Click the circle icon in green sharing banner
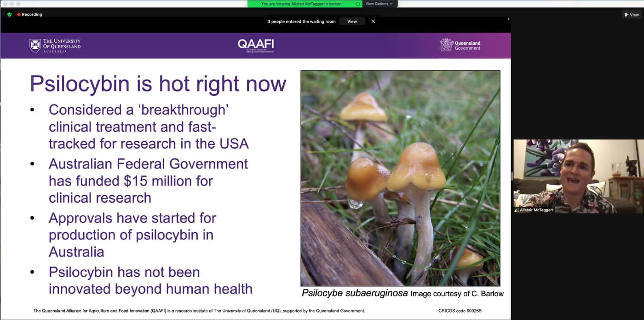Screen dimensions: 644x320 tap(358, 4)
